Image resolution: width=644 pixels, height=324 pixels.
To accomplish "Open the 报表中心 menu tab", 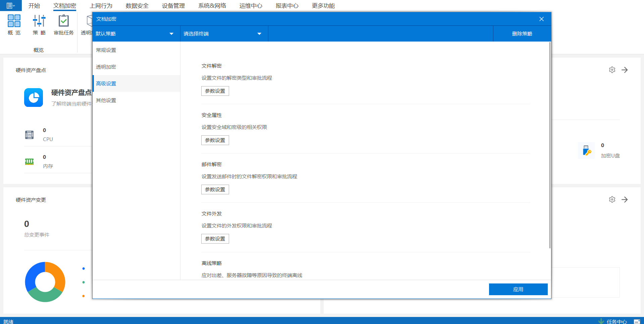I will (287, 6).
